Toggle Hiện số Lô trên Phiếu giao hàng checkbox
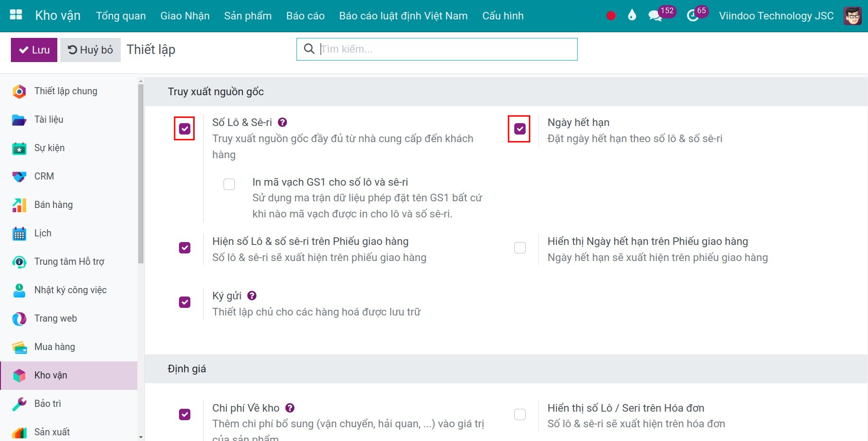 click(x=185, y=248)
